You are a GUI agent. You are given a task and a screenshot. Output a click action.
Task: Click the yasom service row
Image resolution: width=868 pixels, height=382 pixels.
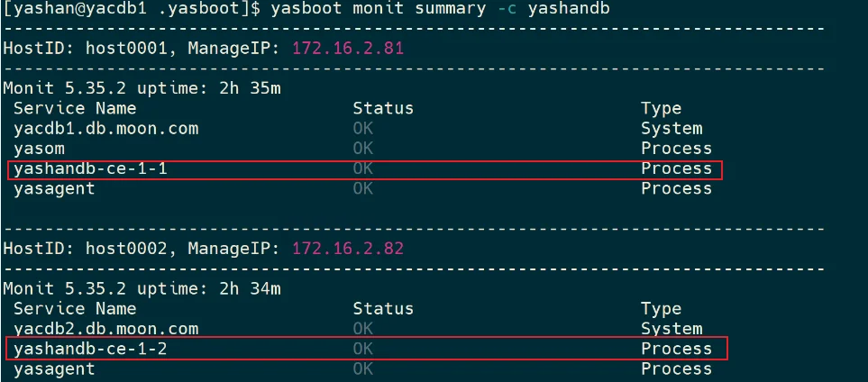click(362, 149)
